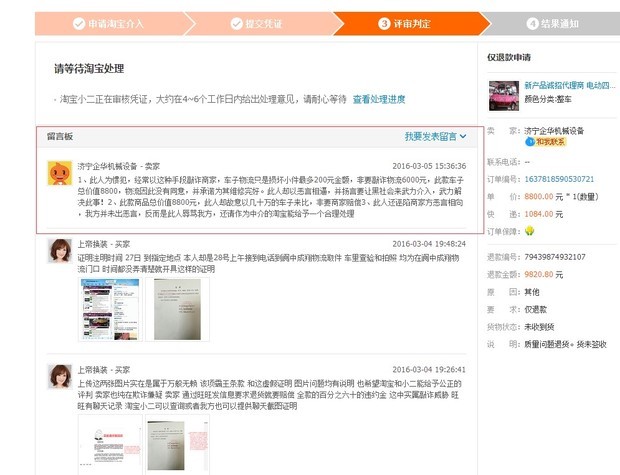This screenshot has height=475, width=620.
Task: Click the 留言板 header label
Action: click(60, 136)
